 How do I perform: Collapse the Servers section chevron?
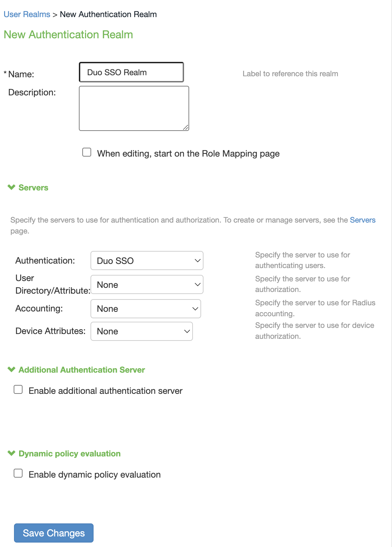tap(11, 187)
